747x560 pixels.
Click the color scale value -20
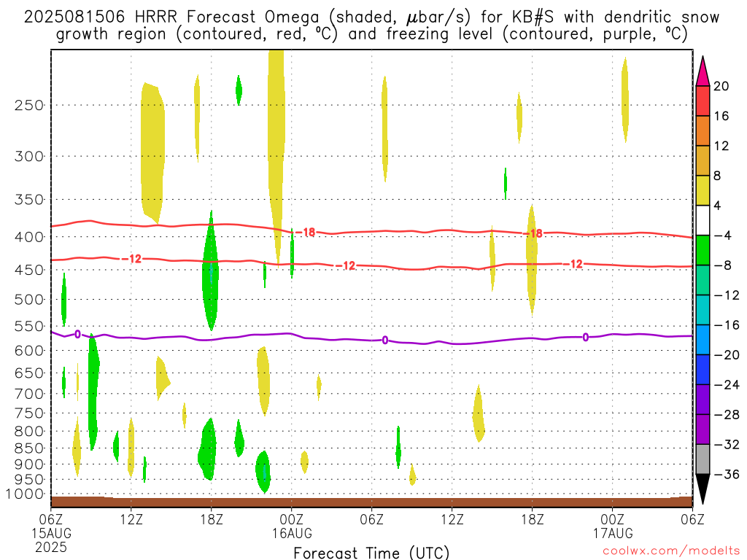click(727, 355)
